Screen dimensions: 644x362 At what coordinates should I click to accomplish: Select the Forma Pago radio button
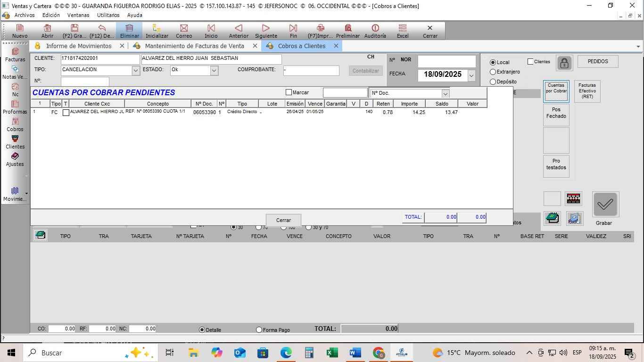pyautogui.click(x=259, y=330)
